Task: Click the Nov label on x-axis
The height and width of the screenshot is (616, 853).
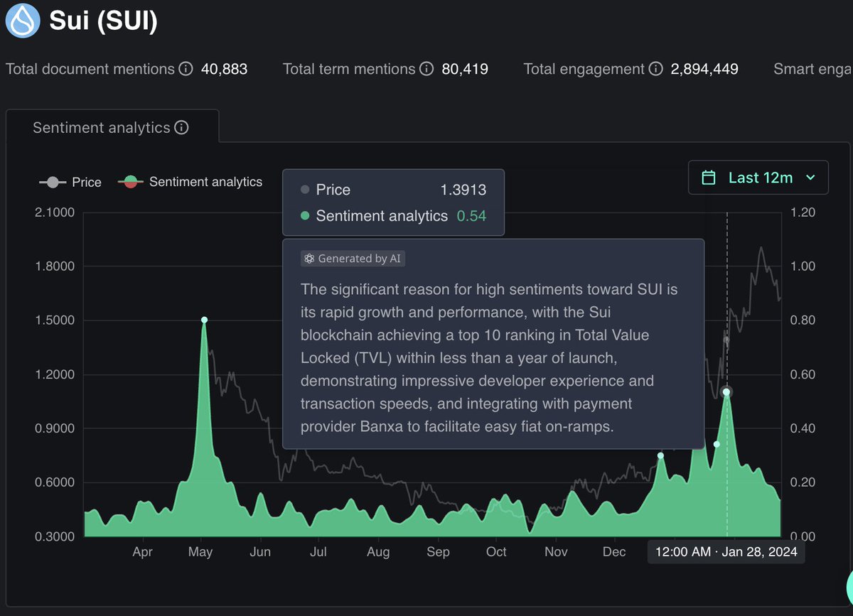Action: click(556, 552)
